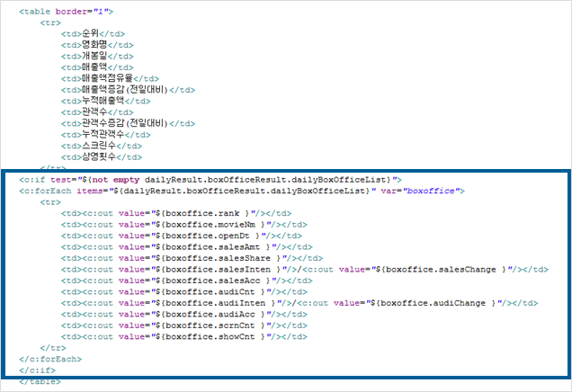Click the 매출액점유율 cell line
Image resolution: width=572 pixels, height=392 pixels.
coord(110,79)
